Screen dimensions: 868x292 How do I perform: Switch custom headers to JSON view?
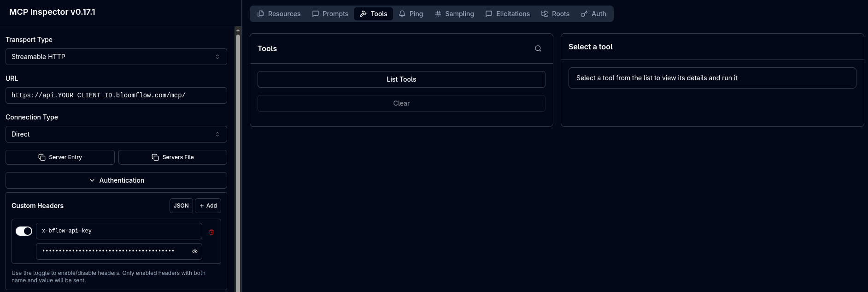pos(181,206)
